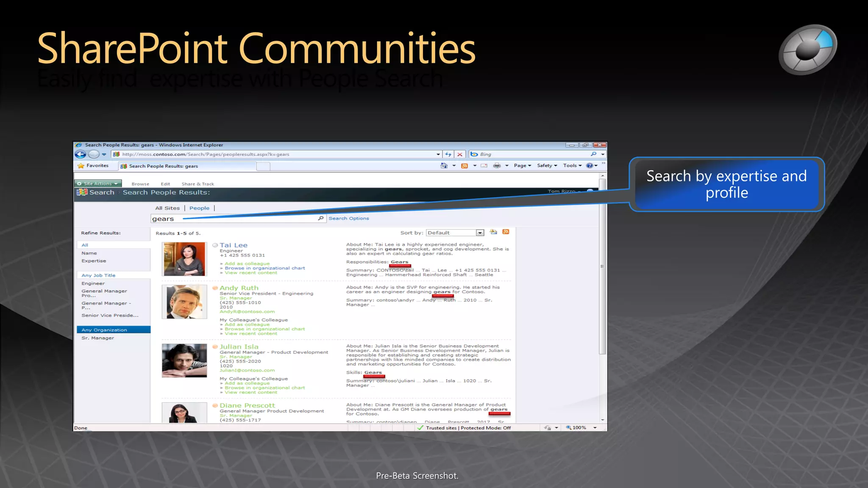Expand the Site Actions menu

98,183
